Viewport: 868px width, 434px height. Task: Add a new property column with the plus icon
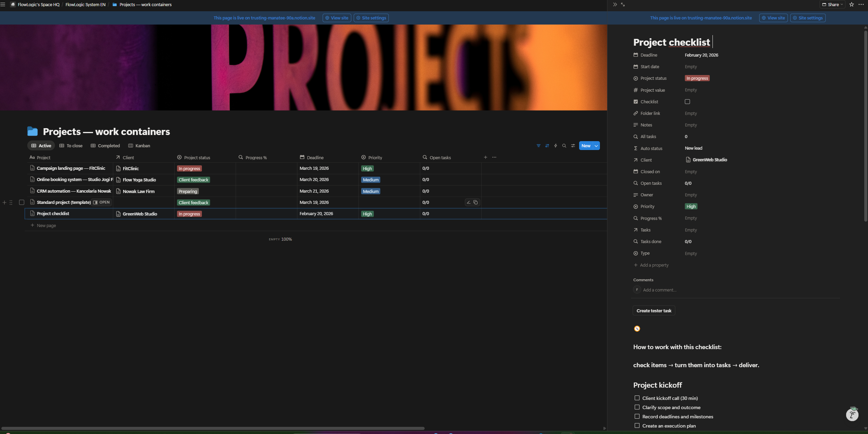pyautogui.click(x=485, y=157)
